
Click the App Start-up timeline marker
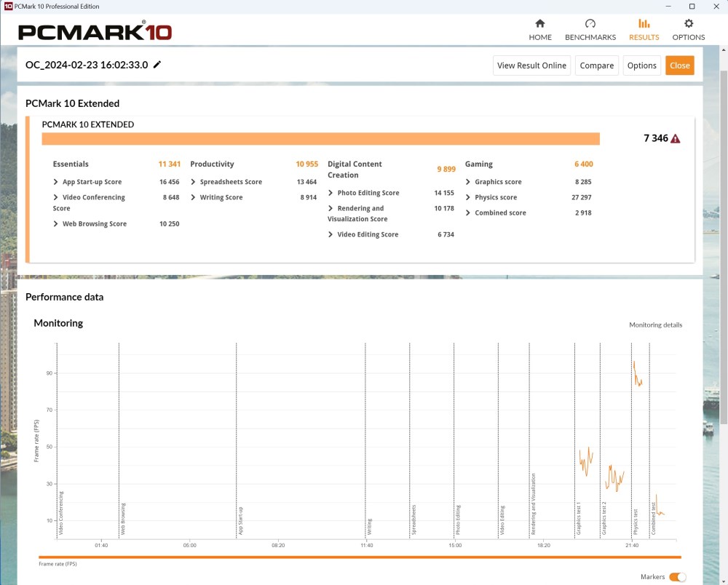point(240,520)
